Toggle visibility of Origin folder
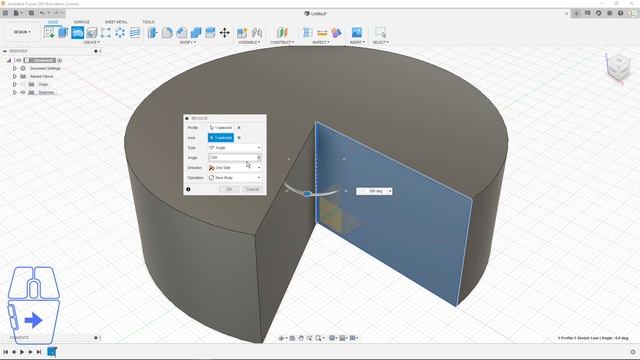This screenshot has height=360, width=640. [x=23, y=84]
